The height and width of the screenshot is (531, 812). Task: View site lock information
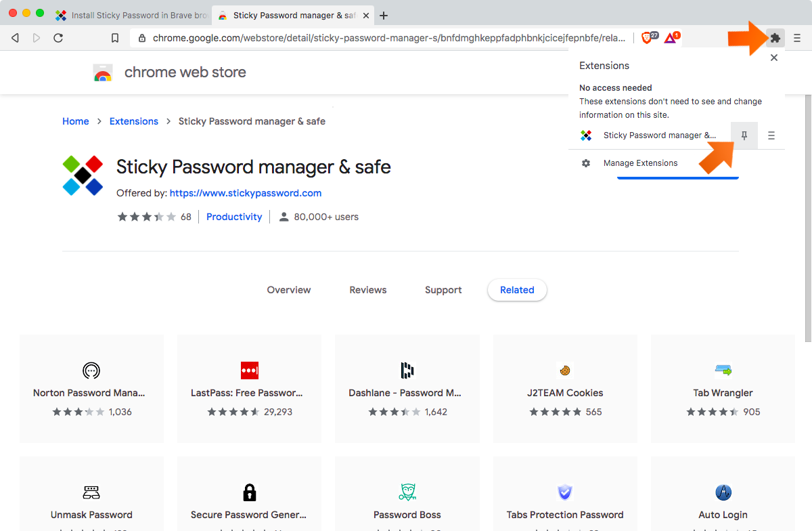[x=141, y=39]
